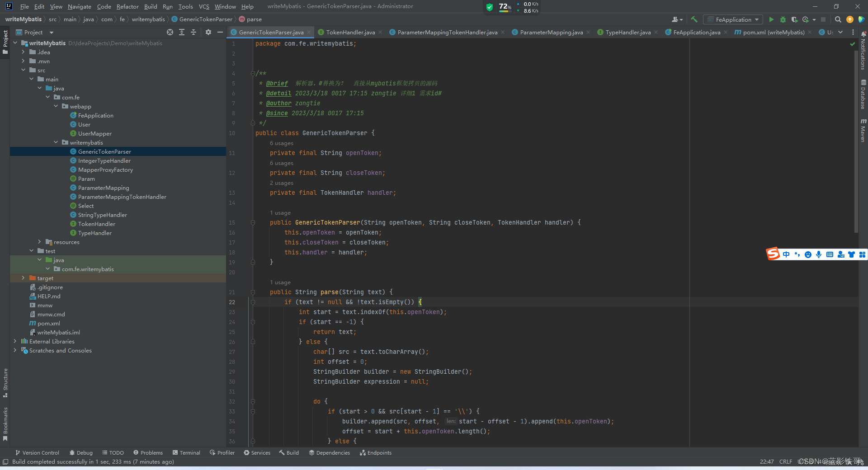The width and height of the screenshot is (868, 470).
Task: Click the '6 usages' hint above openToken
Action: (281, 143)
